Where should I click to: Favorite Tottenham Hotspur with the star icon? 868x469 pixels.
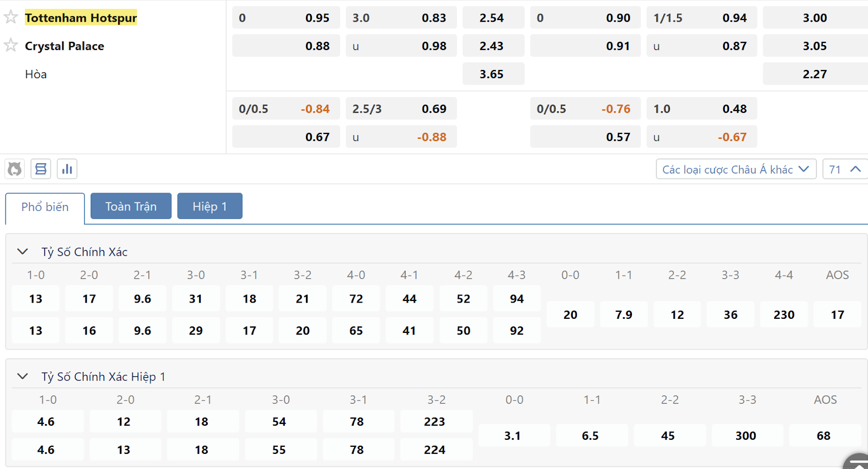tap(11, 17)
